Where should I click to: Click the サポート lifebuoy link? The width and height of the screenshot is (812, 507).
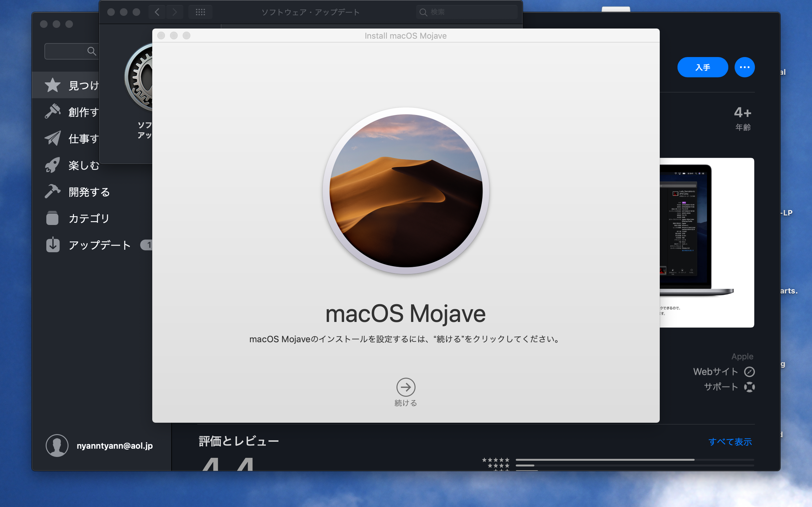coord(749,387)
